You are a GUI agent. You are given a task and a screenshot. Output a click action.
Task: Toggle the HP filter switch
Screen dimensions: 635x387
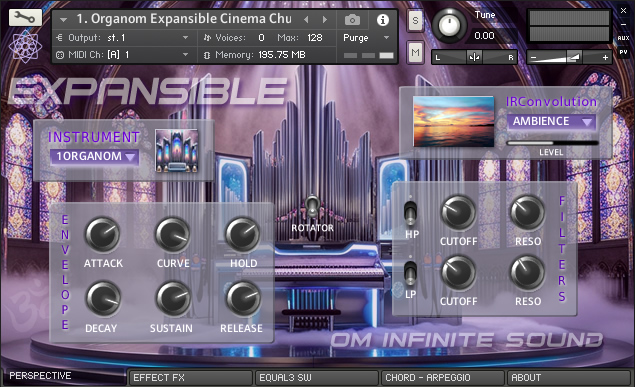(x=411, y=212)
